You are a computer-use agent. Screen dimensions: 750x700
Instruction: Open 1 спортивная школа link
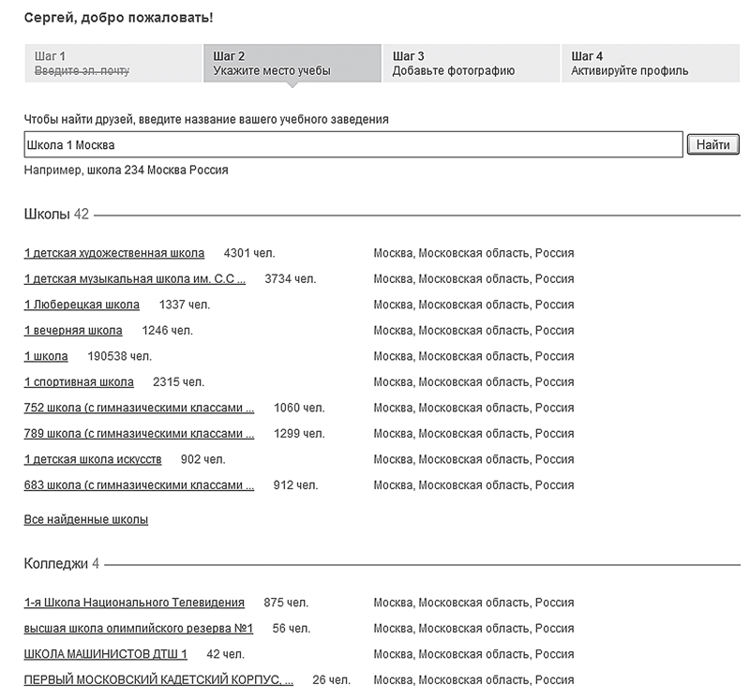coord(79,382)
